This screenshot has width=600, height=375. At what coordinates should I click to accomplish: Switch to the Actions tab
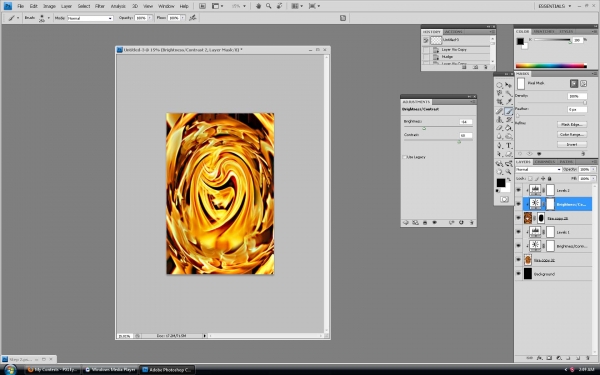coord(454,32)
